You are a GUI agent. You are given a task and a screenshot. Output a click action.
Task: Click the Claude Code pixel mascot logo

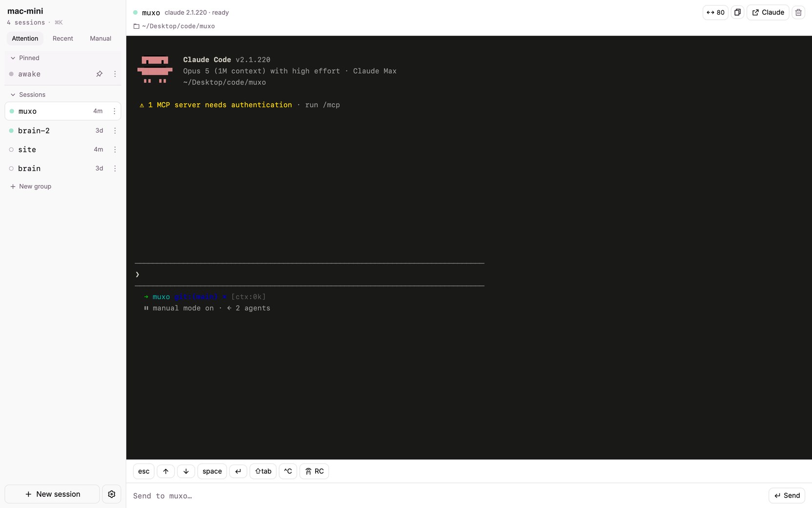pos(155,70)
